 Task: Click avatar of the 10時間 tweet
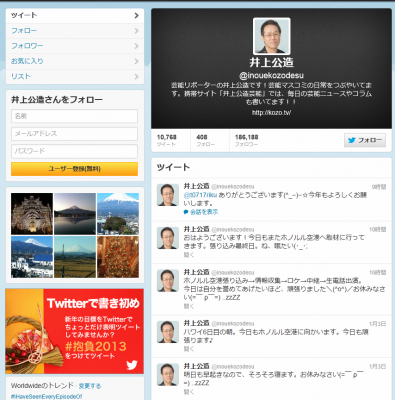[x=168, y=238]
